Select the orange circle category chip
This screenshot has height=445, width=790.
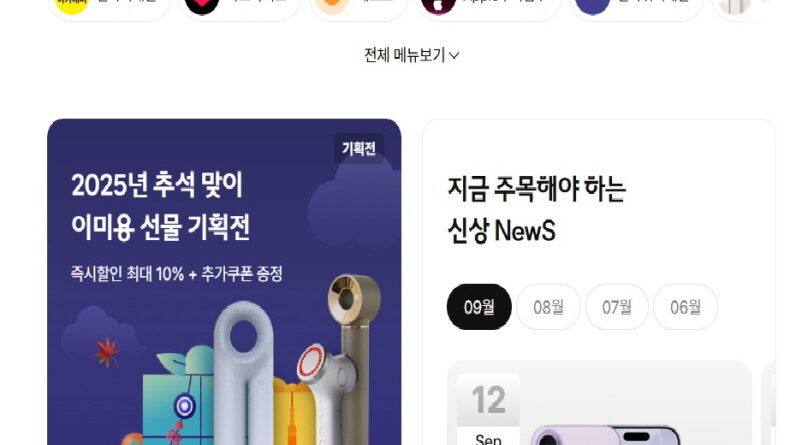[x=358, y=7]
